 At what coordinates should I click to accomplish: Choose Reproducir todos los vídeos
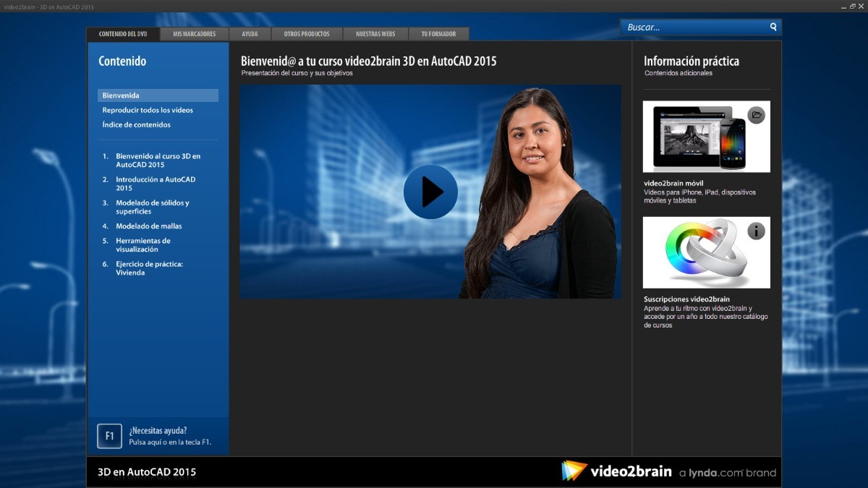tap(148, 110)
